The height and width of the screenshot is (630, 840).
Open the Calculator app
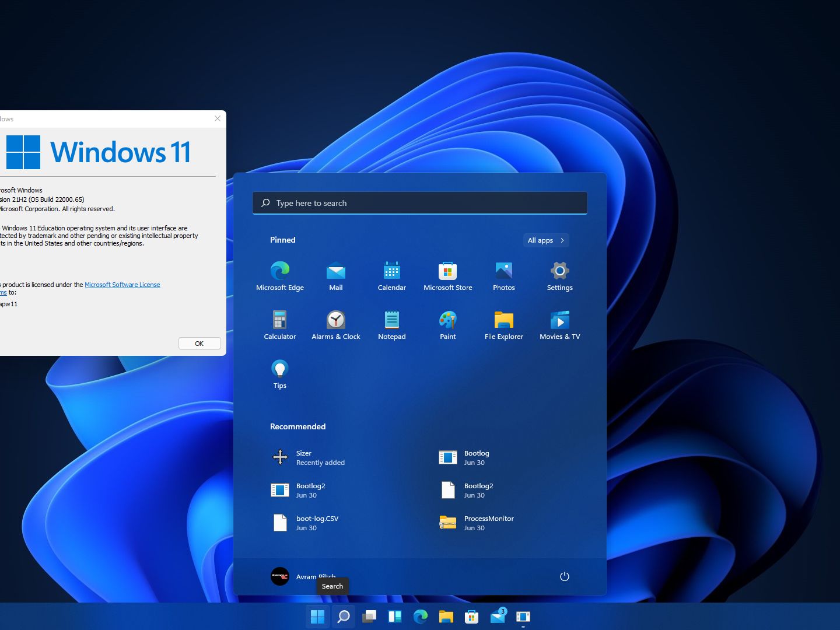pyautogui.click(x=280, y=325)
